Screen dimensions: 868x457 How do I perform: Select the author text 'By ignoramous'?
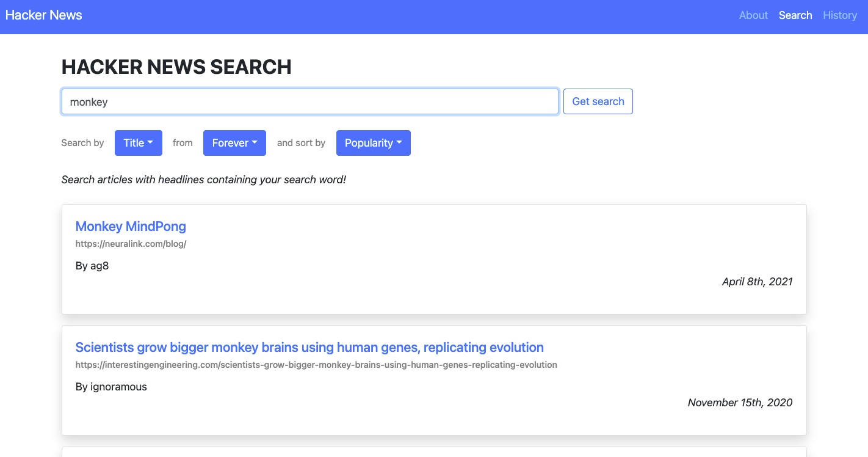(111, 387)
